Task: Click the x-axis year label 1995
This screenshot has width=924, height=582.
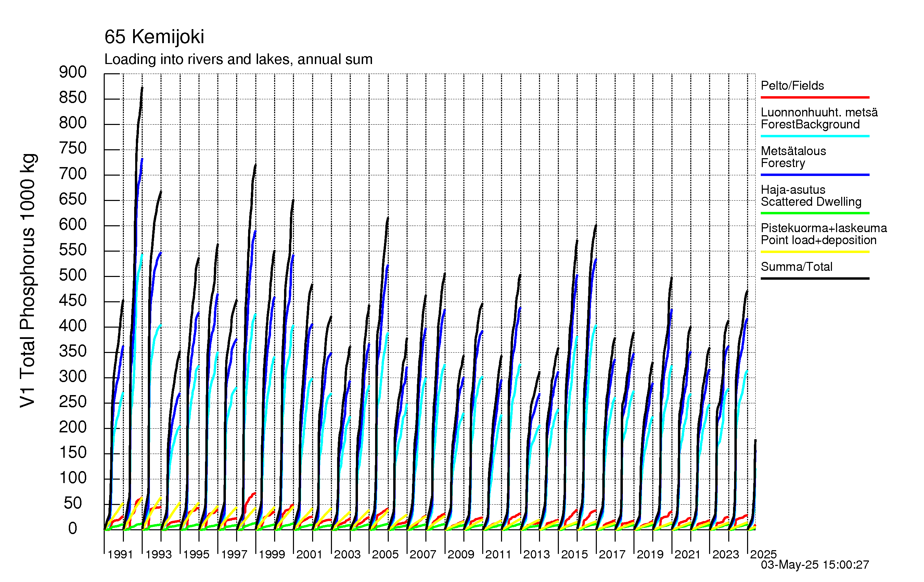Action: [196, 554]
